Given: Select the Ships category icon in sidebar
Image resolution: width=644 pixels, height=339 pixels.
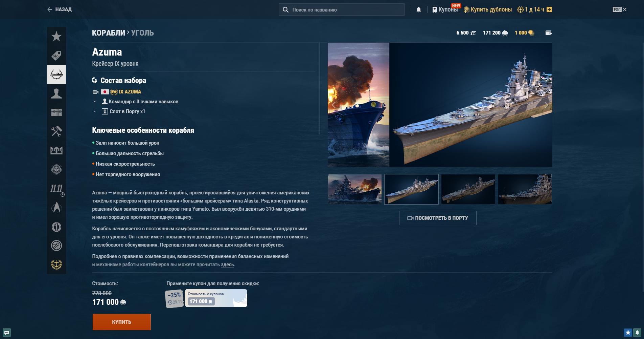Looking at the screenshot, I should click(56, 74).
